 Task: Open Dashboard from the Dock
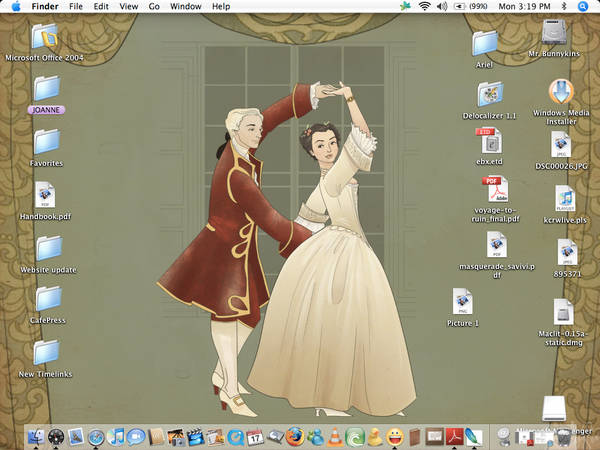(56, 437)
